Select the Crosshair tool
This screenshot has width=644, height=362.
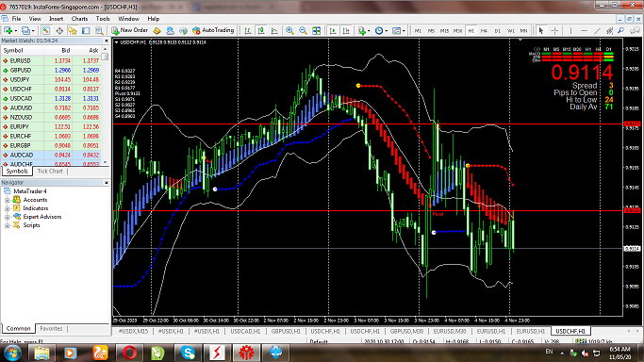554,30
